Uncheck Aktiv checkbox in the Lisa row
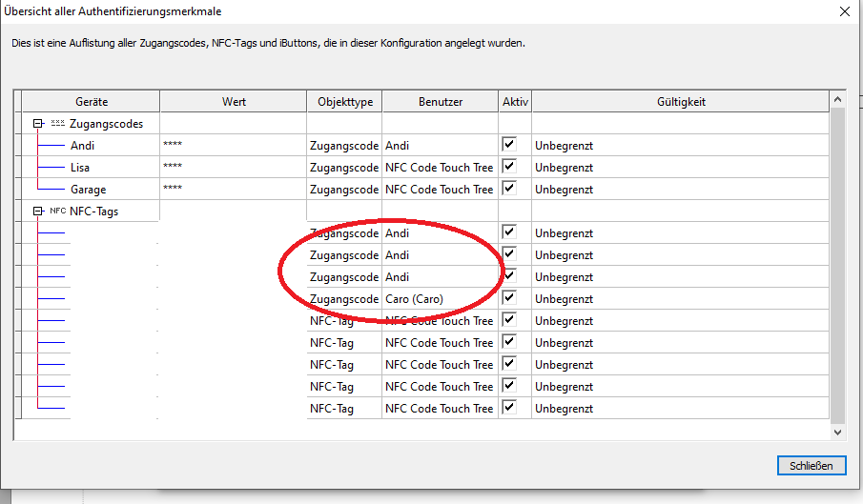The image size is (863, 504). point(509,166)
